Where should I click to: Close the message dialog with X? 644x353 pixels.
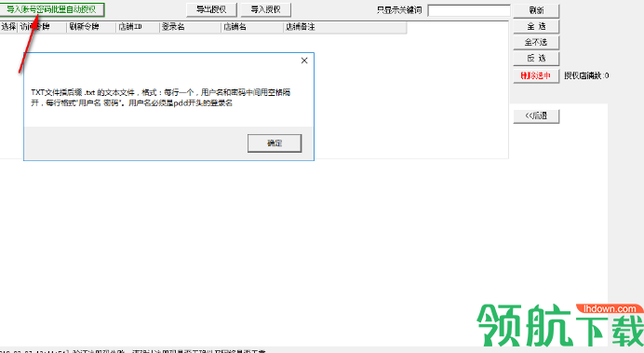pyautogui.click(x=304, y=61)
